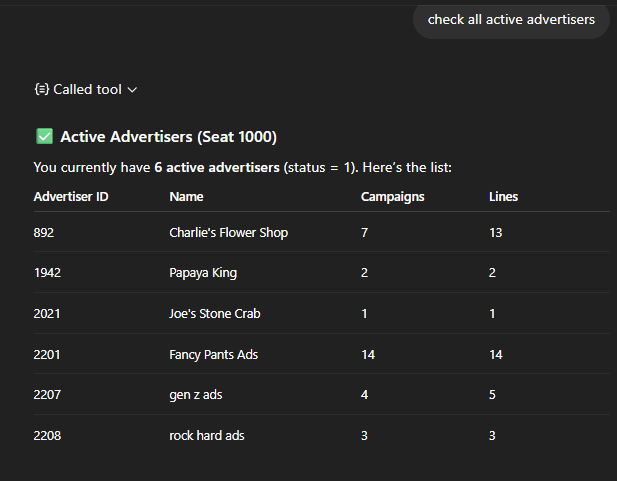Click the Campaigns column header
This screenshot has width=617, height=481.
[x=392, y=197]
